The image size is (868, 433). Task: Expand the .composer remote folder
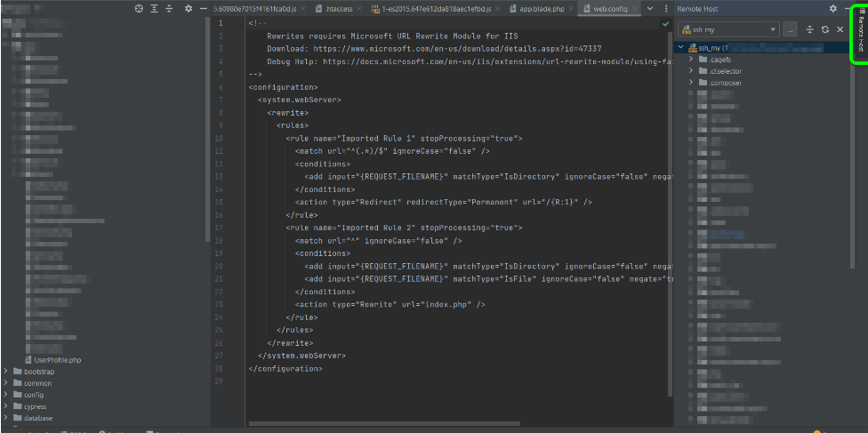(691, 83)
